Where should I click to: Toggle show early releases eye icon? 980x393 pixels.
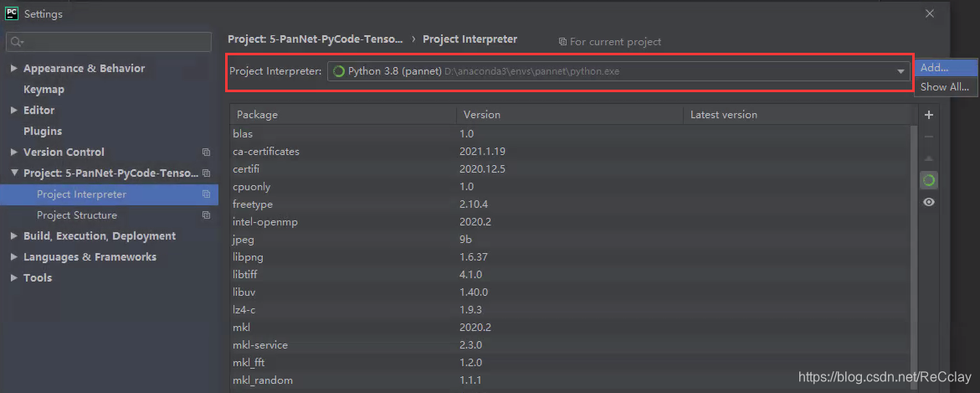929,202
